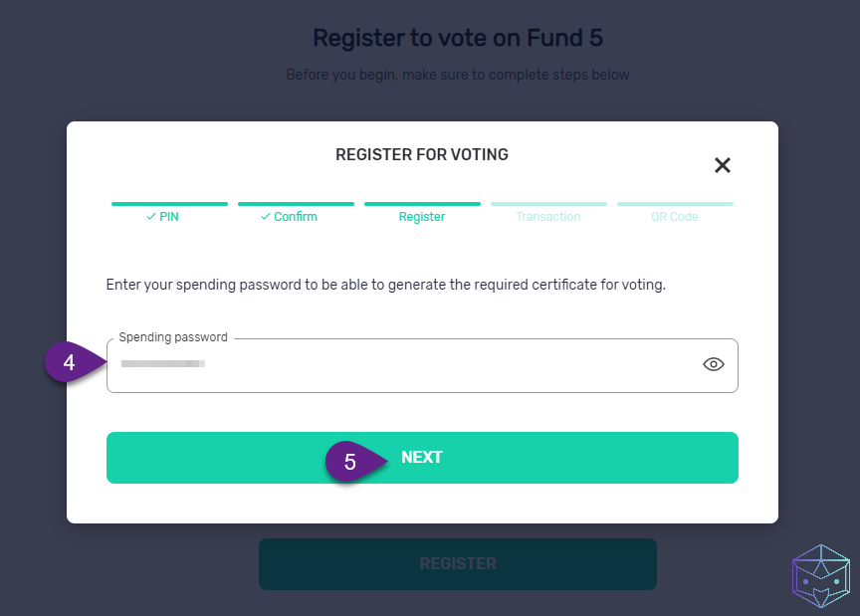Click the Register to vote on Fund 5 heading
The width and height of the screenshot is (860, 616).
pyautogui.click(x=458, y=38)
